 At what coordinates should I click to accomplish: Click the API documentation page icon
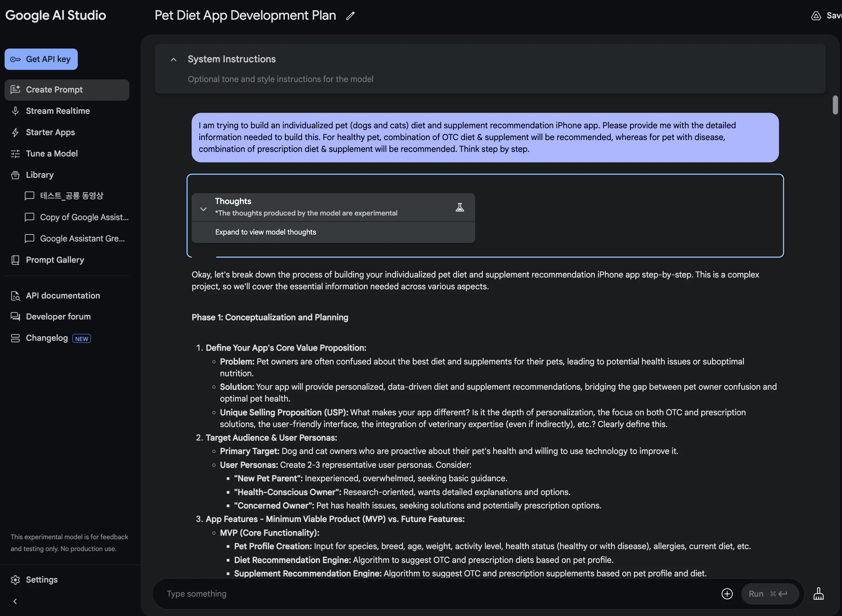[15, 296]
